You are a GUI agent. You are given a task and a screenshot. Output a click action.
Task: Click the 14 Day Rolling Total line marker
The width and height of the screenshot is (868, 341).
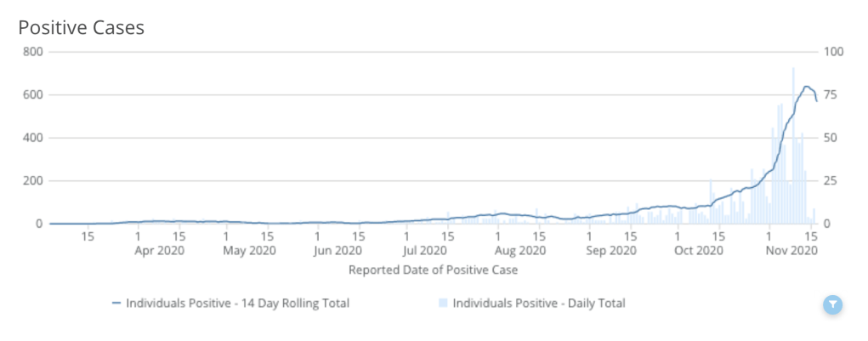[x=116, y=304]
